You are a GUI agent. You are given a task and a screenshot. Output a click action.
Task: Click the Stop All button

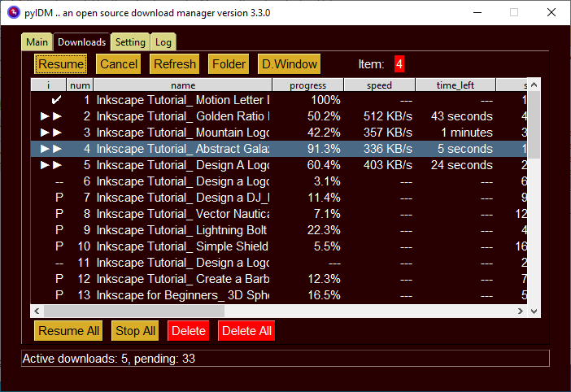coord(135,331)
